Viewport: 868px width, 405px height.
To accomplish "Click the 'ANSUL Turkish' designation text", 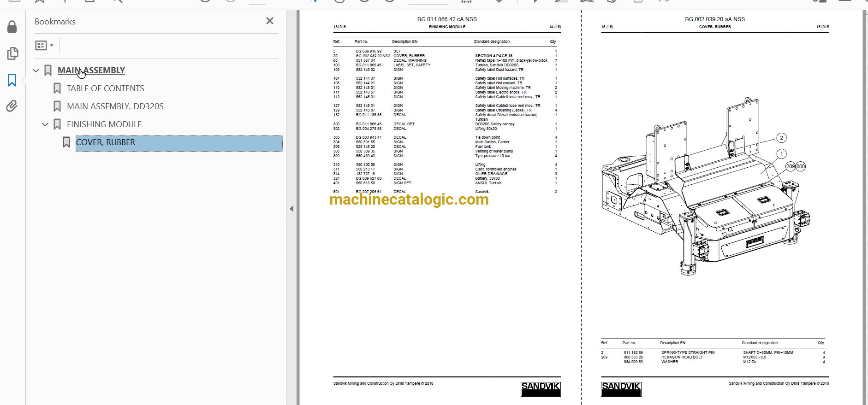I will (488, 183).
